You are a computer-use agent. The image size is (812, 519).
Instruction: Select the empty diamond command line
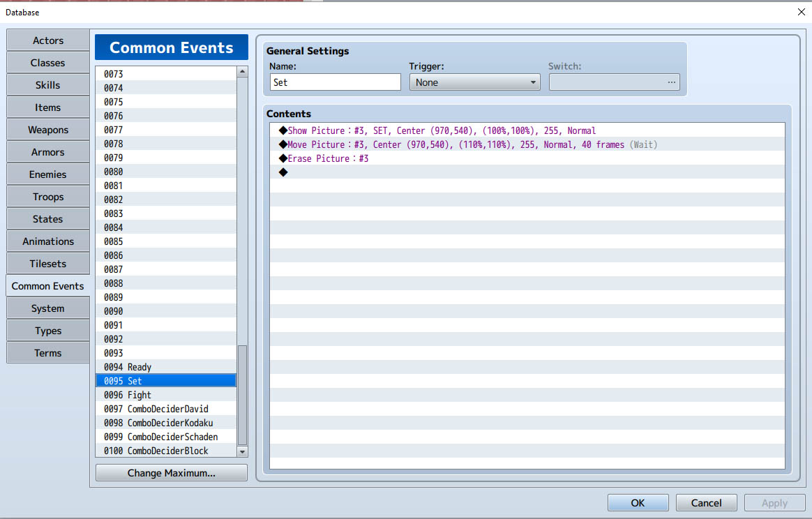(527, 172)
